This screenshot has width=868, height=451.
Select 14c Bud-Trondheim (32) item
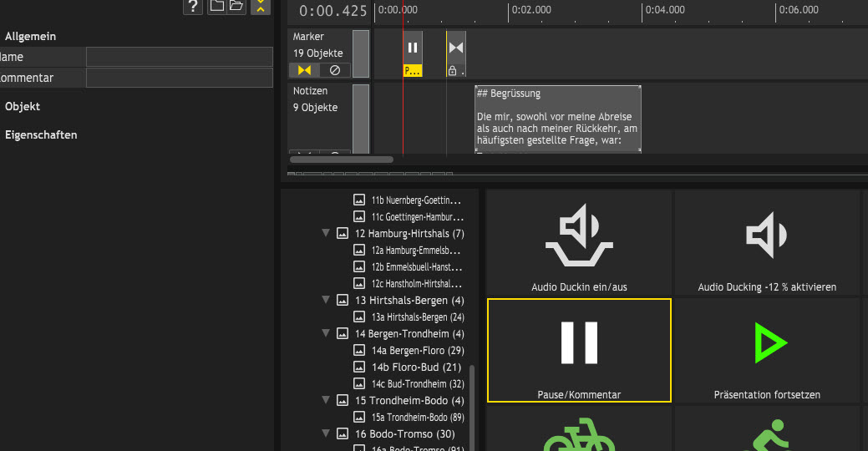tap(418, 384)
